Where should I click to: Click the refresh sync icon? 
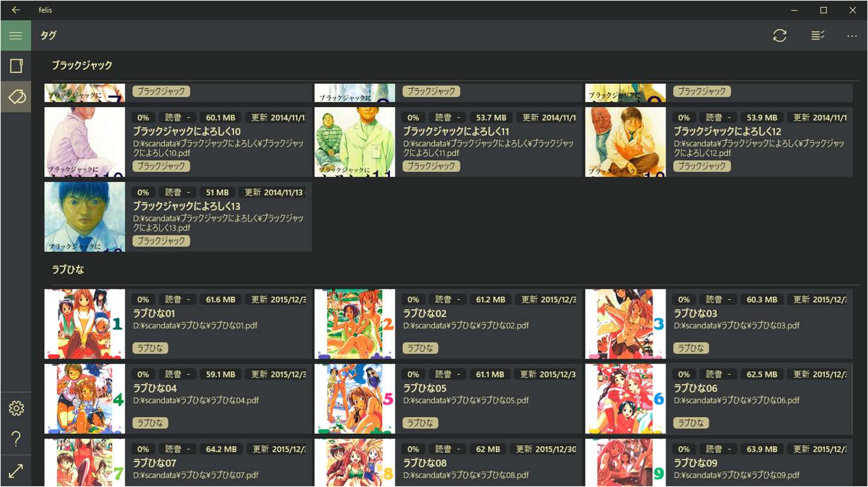pos(780,36)
